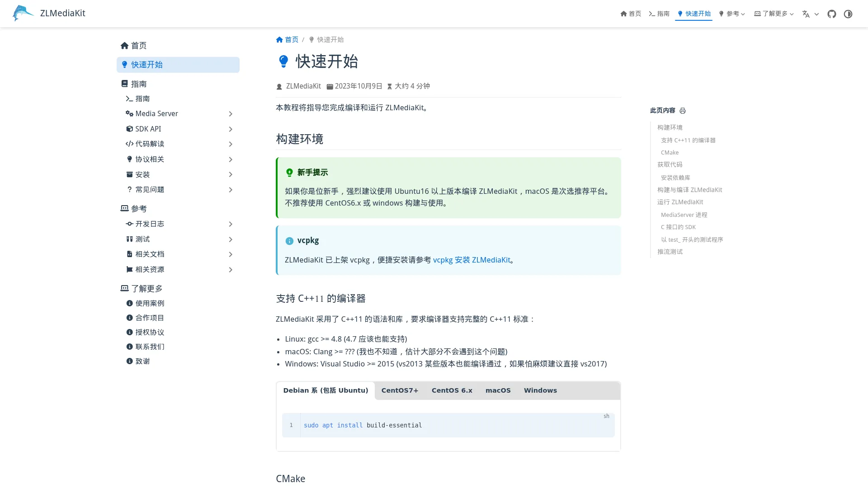Jump to 运行 ZLMediaKit in page contents
The height and width of the screenshot is (488, 868).
(680, 202)
